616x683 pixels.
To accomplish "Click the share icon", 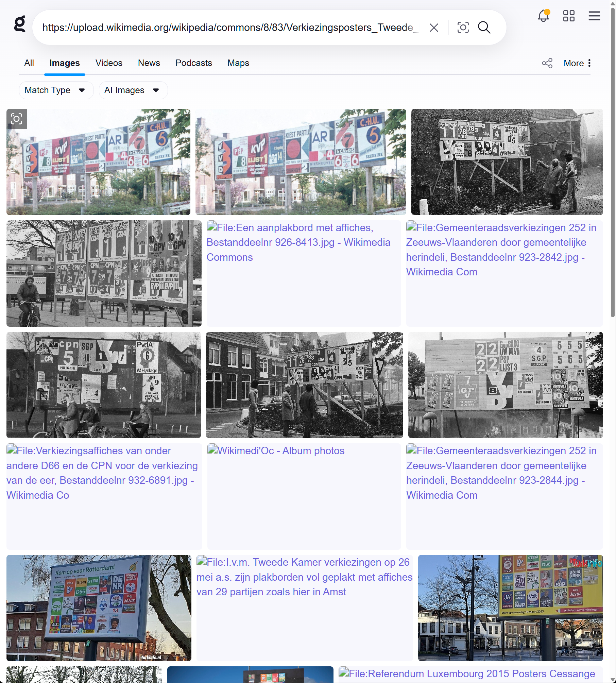I will pyautogui.click(x=547, y=63).
